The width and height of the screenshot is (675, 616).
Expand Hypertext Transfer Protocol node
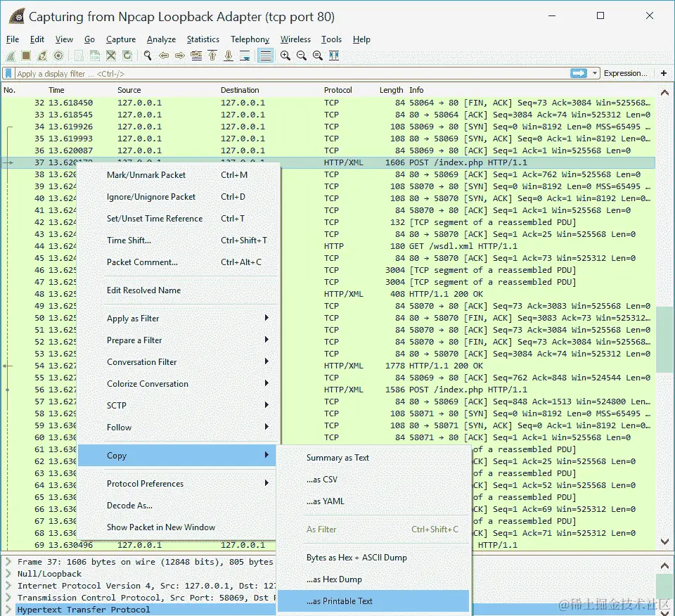coord(8,610)
